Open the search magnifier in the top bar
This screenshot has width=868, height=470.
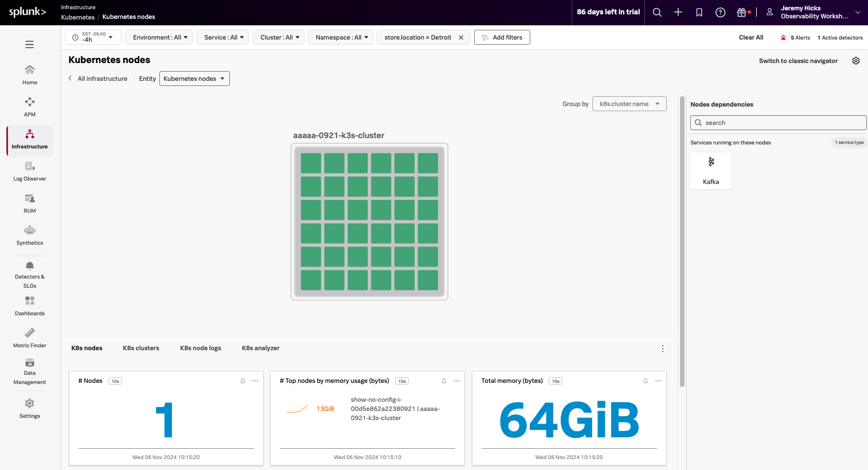click(657, 11)
